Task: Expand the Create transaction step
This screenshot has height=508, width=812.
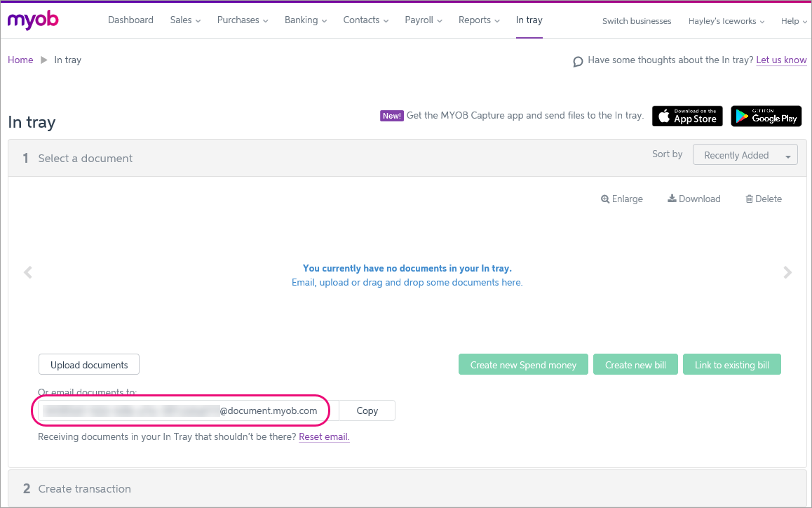Action: (407, 488)
